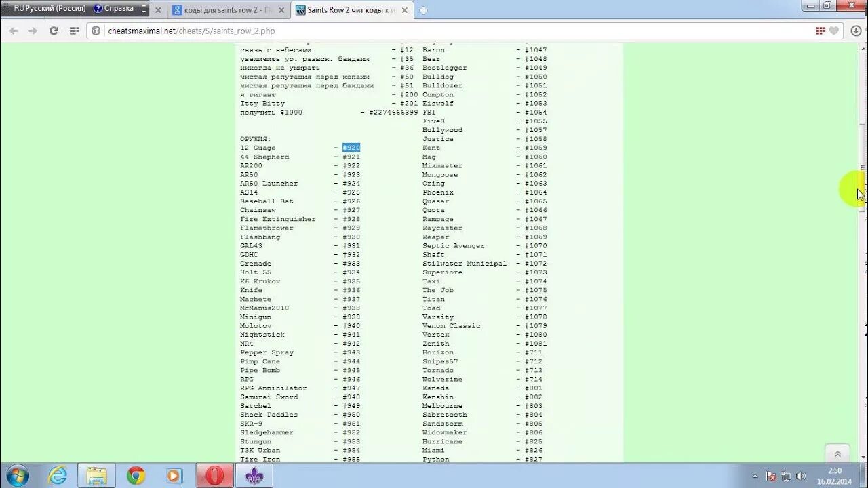
Task: Close the Google search tab
Action: (281, 10)
